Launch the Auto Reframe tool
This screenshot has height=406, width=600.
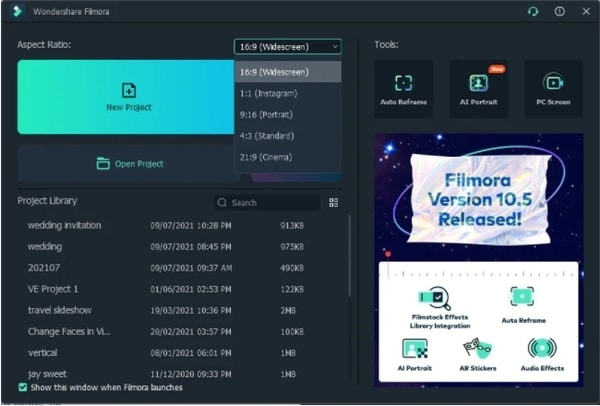click(x=403, y=89)
